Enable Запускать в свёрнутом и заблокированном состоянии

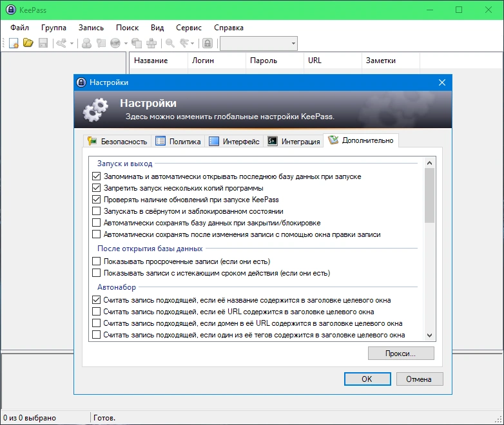[96, 211]
